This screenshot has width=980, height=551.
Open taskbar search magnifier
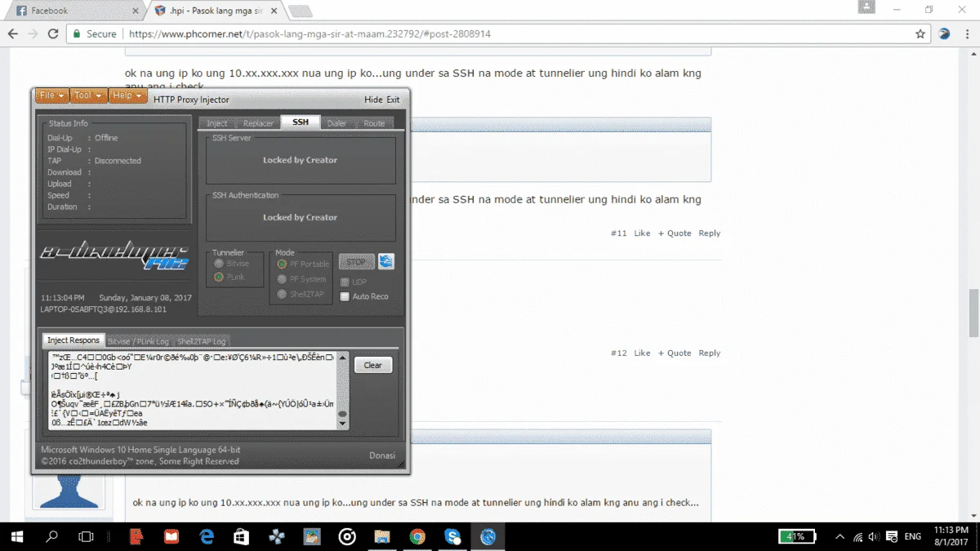(x=52, y=536)
